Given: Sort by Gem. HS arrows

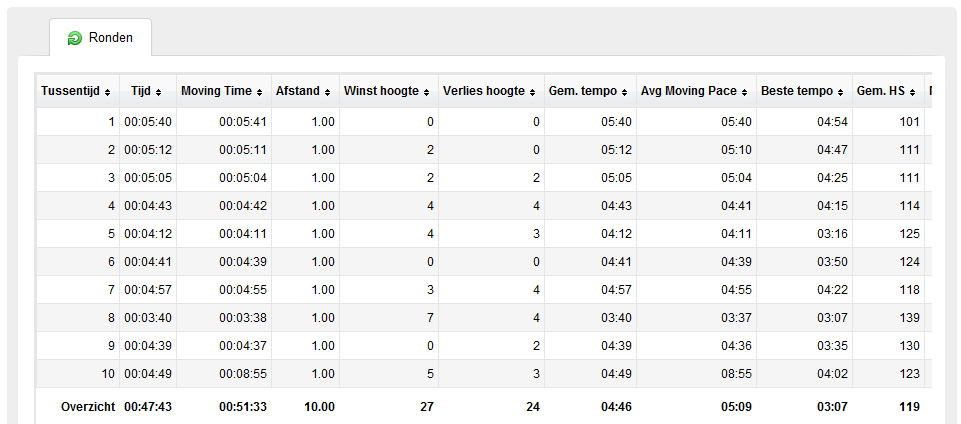Looking at the screenshot, I should (x=913, y=93).
